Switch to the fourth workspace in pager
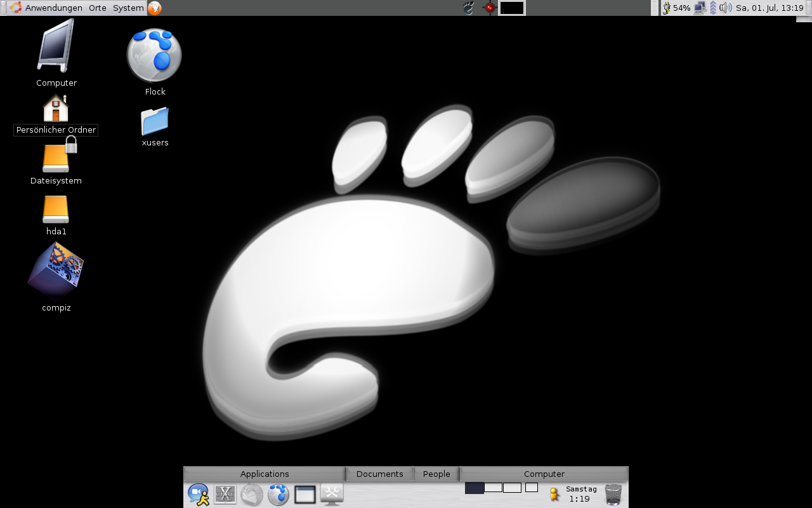Screen dimensions: 812x508 point(532,488)
